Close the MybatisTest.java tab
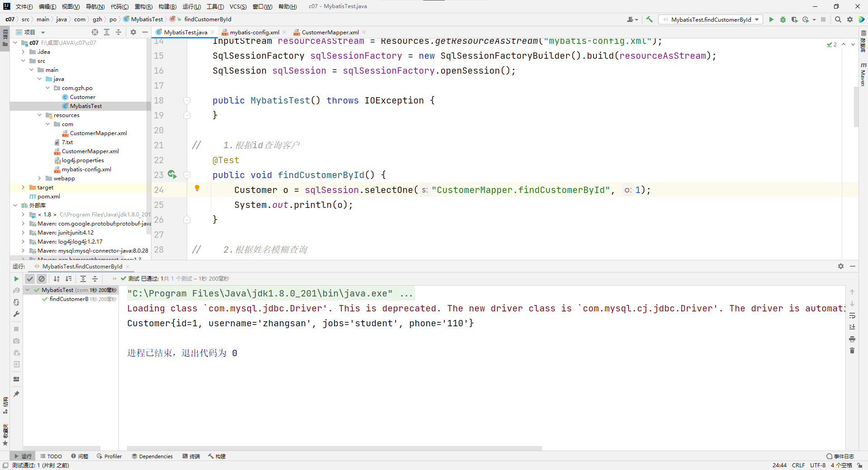The width and height of the screenshot is (868, 470). 212,32
